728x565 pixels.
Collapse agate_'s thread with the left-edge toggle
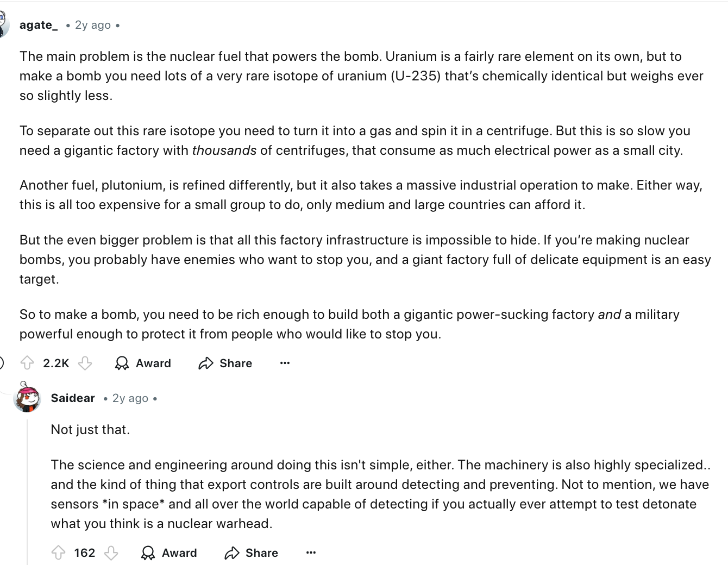coord(2,363)
